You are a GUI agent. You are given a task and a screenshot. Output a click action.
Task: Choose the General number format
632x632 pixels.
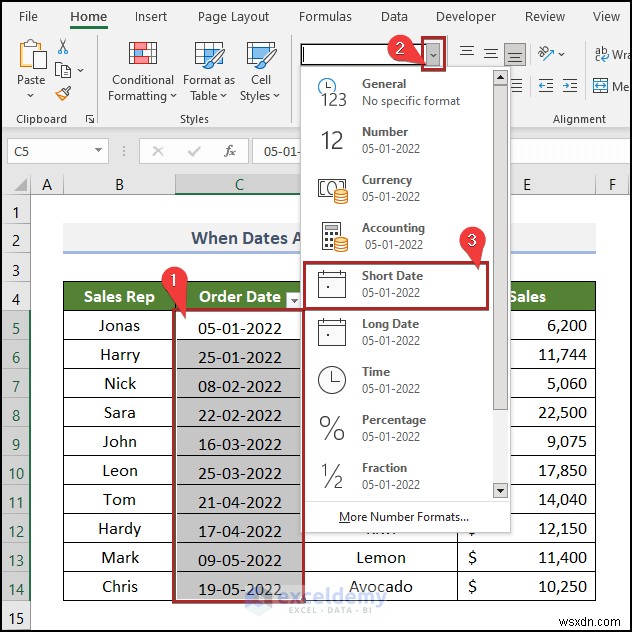tap(397, 92)
